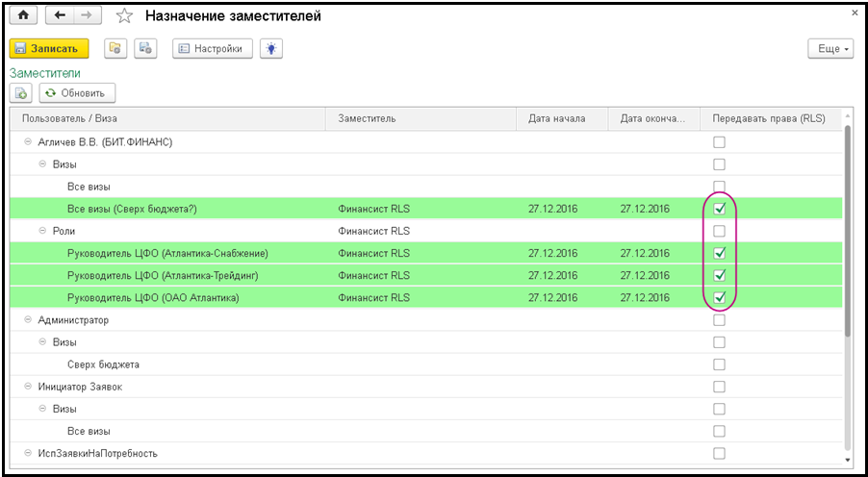This screenshot has width=868, height=477.
Task: Click the Заместитель column header
Action: (366, 119)
